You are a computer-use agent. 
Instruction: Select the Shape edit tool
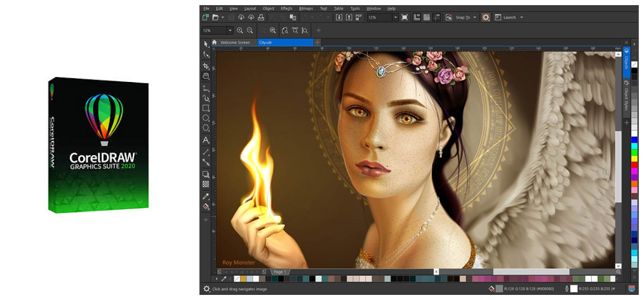point(206,54)
